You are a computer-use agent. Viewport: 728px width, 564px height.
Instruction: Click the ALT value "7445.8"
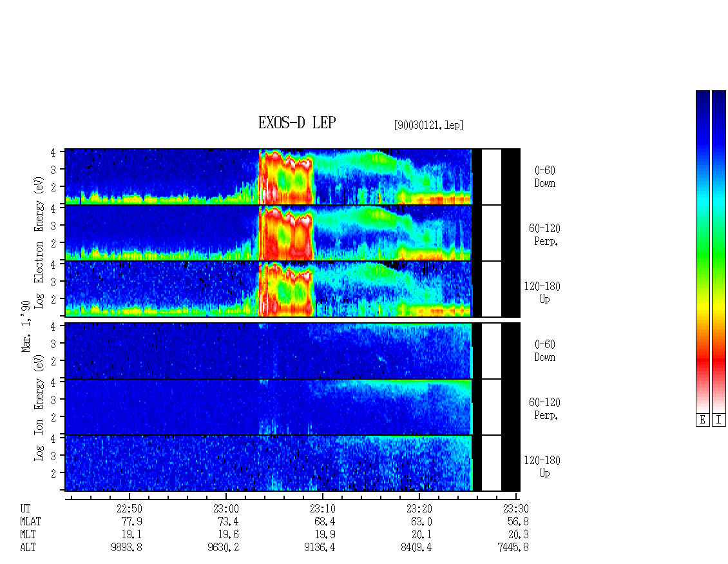pyautogui.click(x=513, y=547)
